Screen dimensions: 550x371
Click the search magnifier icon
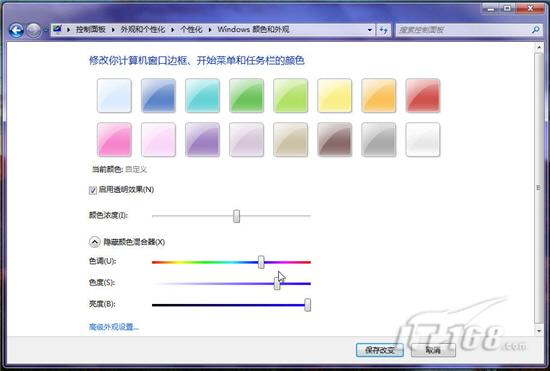[535, 30]
